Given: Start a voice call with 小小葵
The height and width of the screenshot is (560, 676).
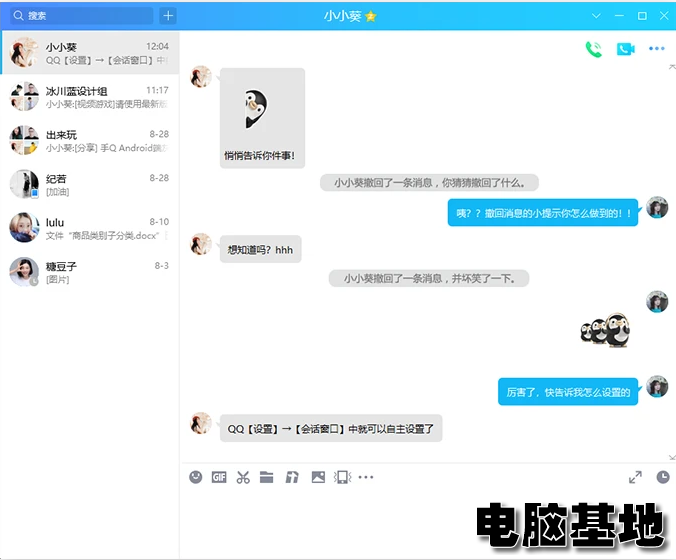Looking at the screenshot, I should point(594,49).
